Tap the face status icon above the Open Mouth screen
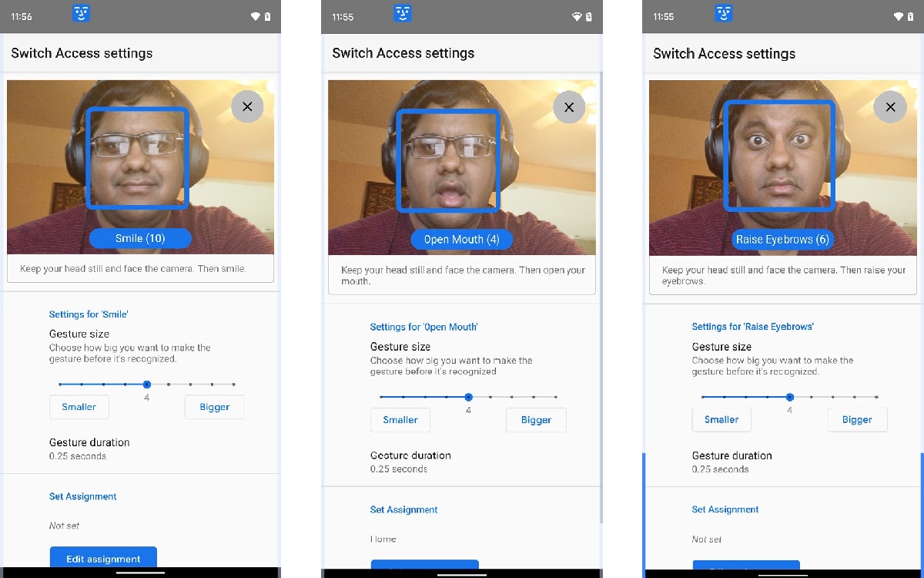 tap(403, 13)
